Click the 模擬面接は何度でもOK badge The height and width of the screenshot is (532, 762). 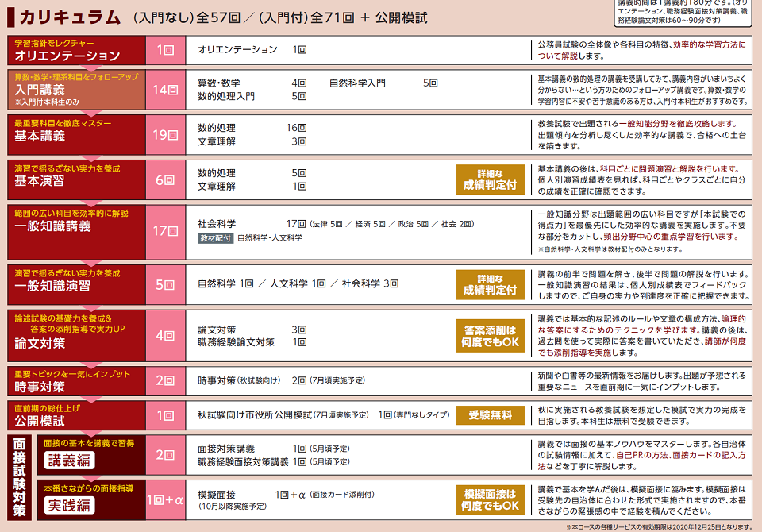[x=490, y=499]
